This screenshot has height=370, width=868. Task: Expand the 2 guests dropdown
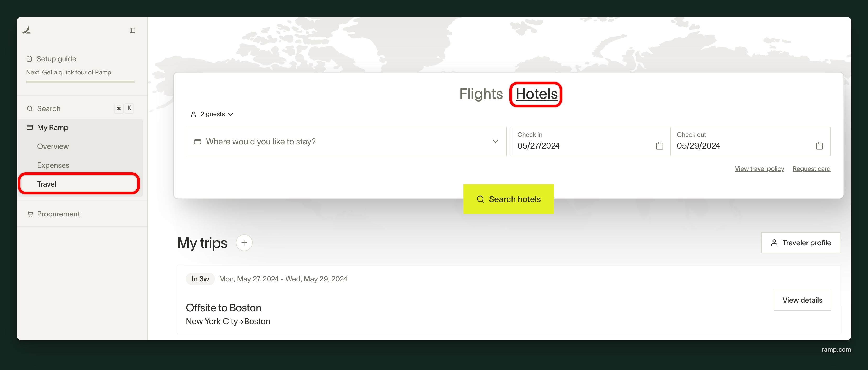point(217,114)
